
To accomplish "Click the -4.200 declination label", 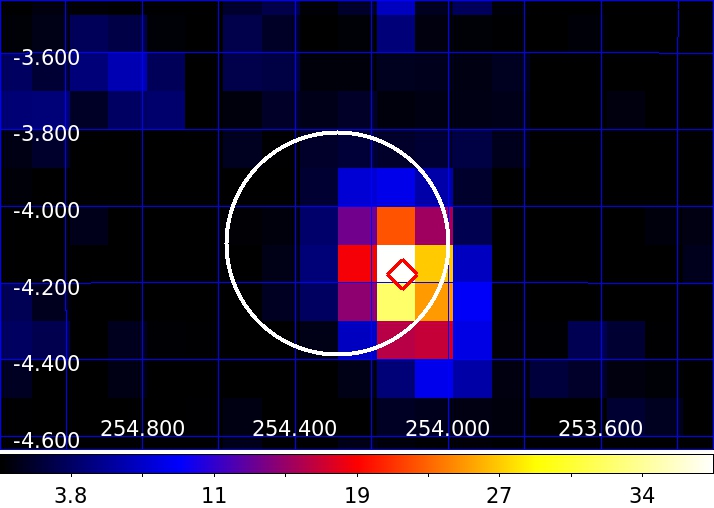I will pos(46,287).
